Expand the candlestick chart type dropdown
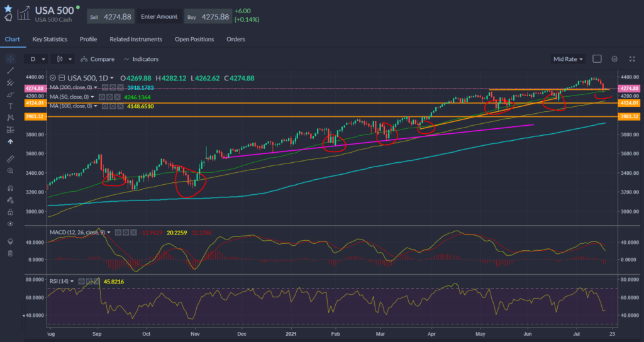Viewport: 644px width, 342px height. (x=64, y=59)
